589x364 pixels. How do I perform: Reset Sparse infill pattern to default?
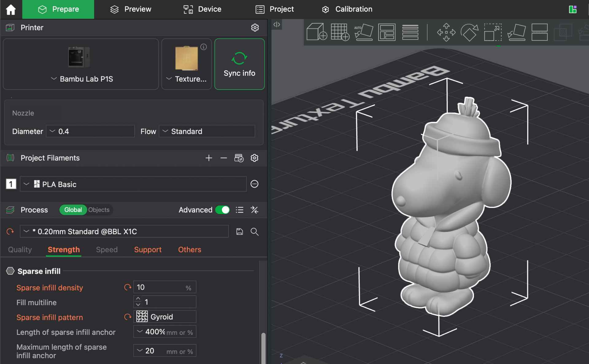pyautogui.click(x=128, y=317)
